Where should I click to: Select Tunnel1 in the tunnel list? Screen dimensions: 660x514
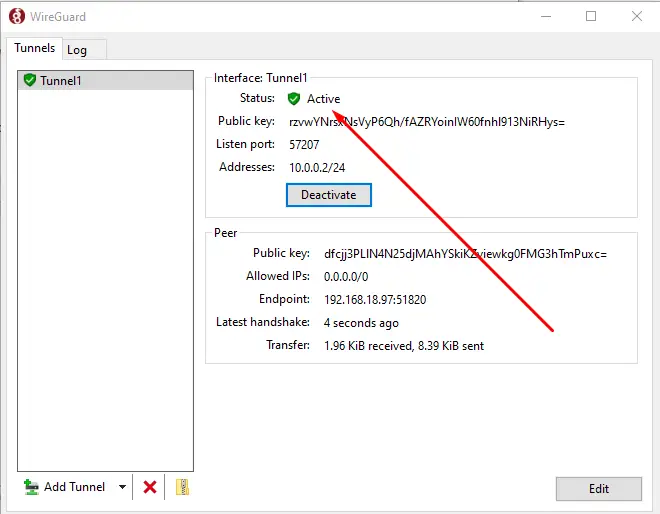coord(61,80)
